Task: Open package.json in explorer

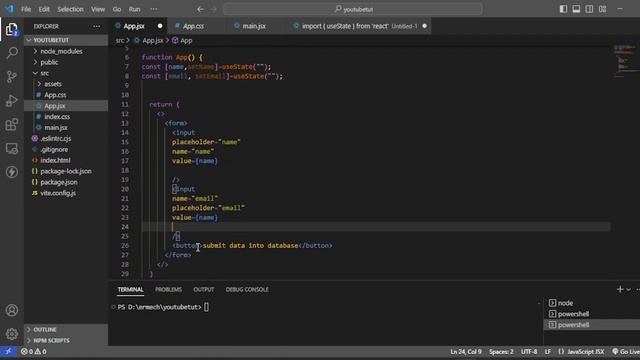Action: 66,182
